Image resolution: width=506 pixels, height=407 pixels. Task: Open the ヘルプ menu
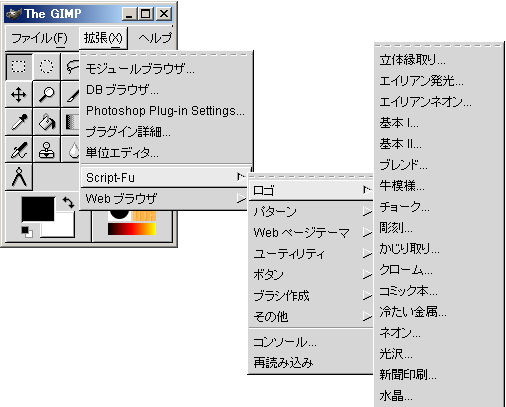point(155,38)
